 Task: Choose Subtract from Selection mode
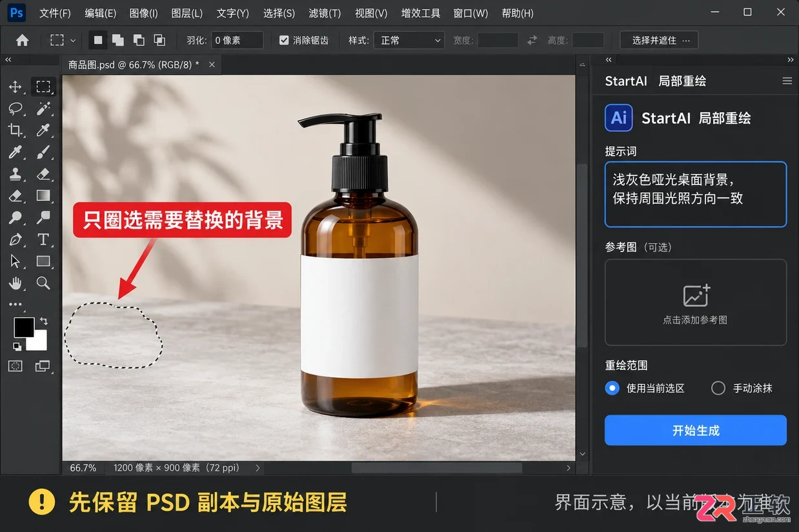(139, 40)
